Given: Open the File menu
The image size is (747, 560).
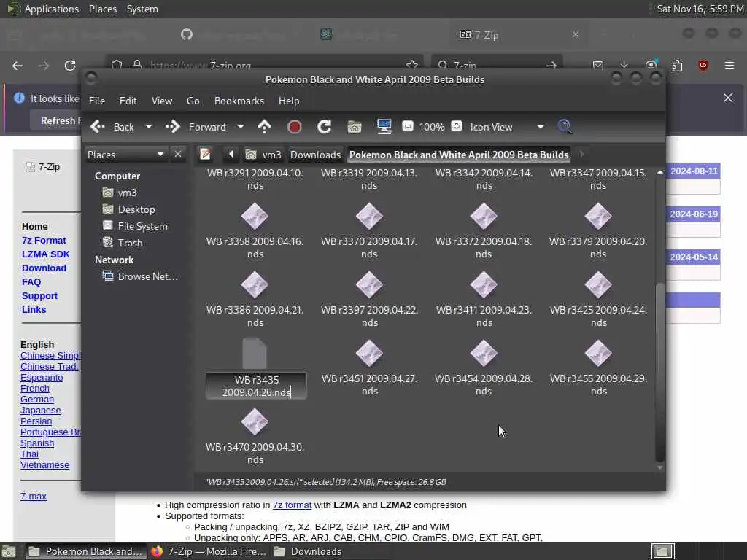Looking at the screenshot, I should click(x=97, y=101).
